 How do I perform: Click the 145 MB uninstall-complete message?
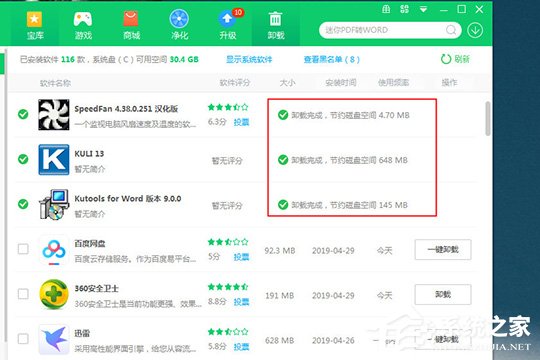tap(343, 205)
